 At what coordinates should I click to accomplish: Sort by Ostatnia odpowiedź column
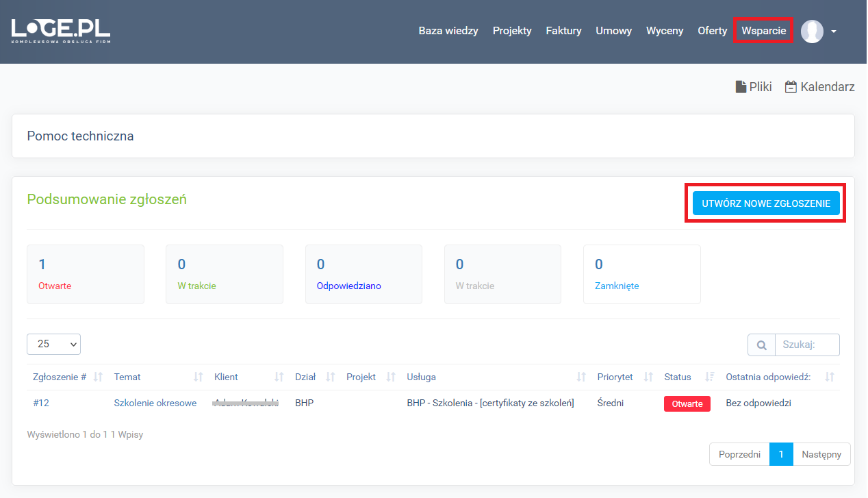click(x=830, y=377)
